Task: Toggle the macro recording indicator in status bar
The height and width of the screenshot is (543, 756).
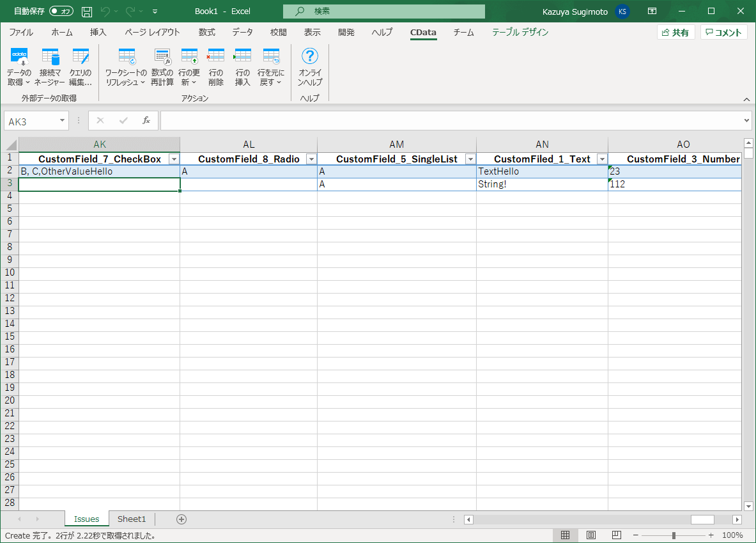Action: point(565,535)
